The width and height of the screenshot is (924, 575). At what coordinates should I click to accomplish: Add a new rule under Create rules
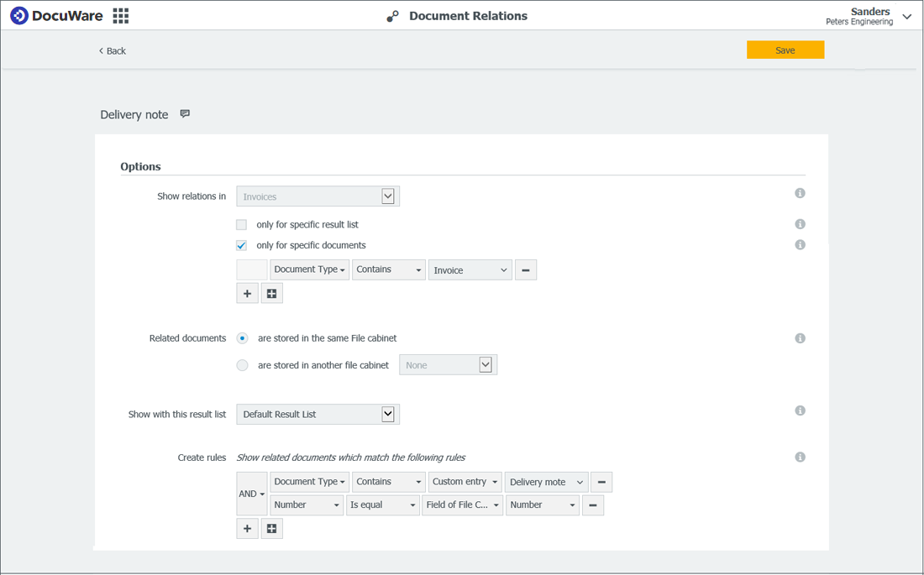[247, 529]
